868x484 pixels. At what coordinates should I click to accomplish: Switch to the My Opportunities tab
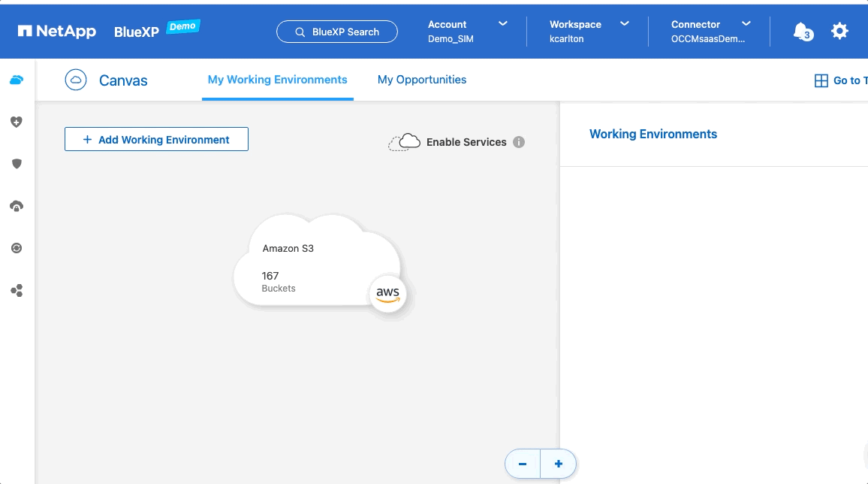point(422,80)
